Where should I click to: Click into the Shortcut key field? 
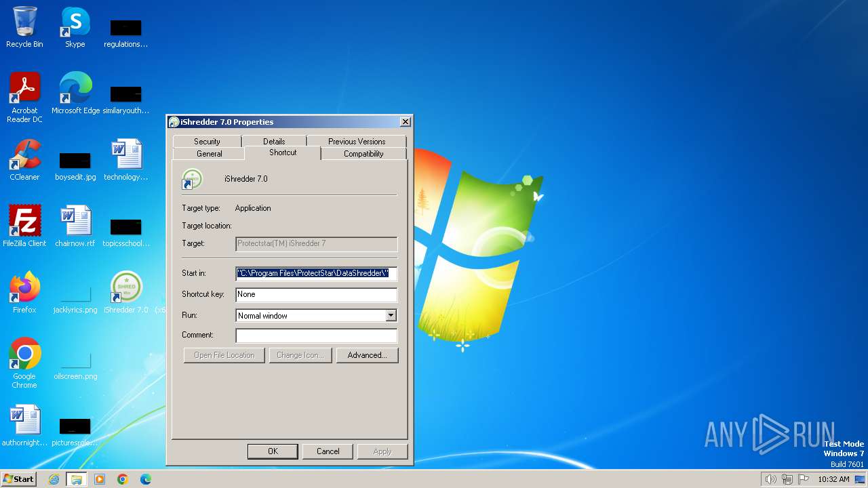pos(316,294)
